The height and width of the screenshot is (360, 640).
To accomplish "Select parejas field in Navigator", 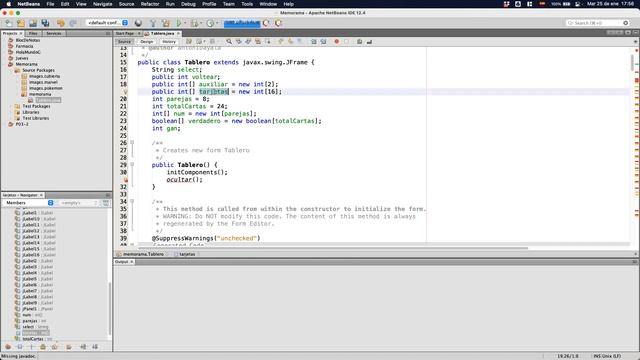I will tap(30, 321).
